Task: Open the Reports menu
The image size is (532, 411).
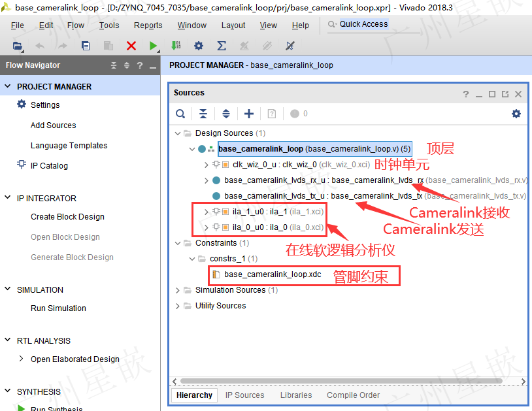Action: (x=148, y=25)
